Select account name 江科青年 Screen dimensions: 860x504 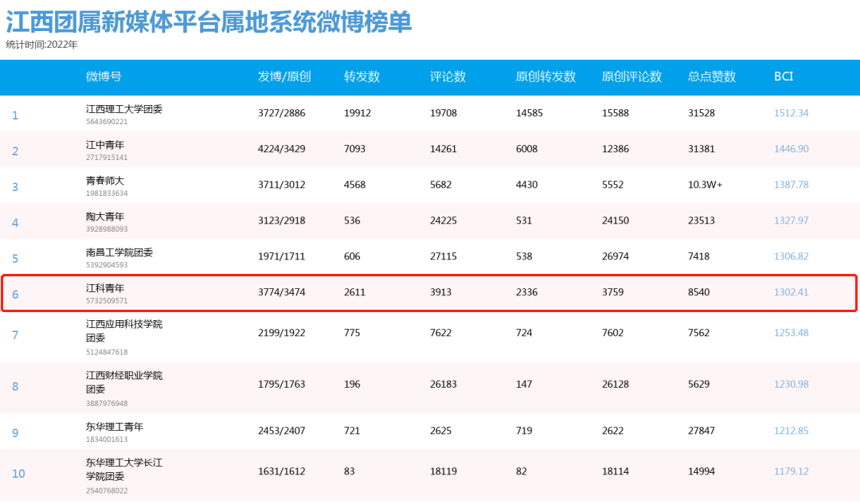point(105,288)
